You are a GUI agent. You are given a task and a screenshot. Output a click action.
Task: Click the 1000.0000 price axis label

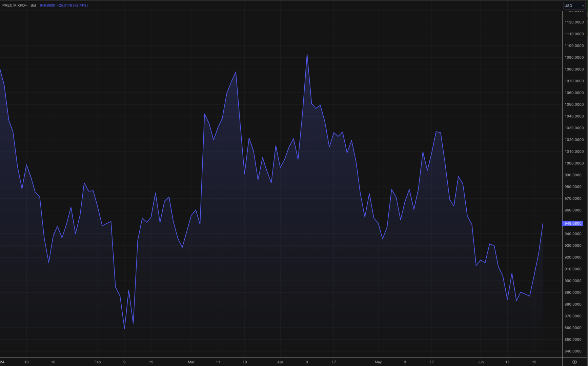(574, 163)
